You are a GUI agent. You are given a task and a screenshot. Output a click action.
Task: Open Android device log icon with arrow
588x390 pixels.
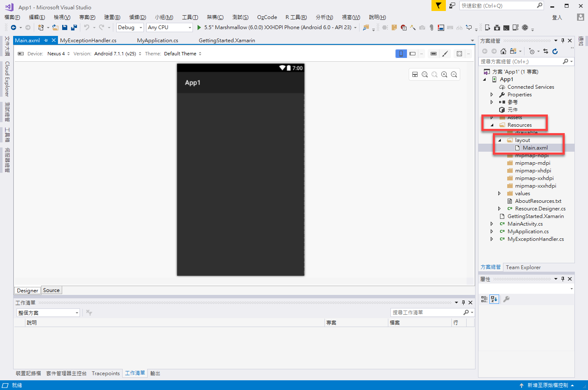487,27
